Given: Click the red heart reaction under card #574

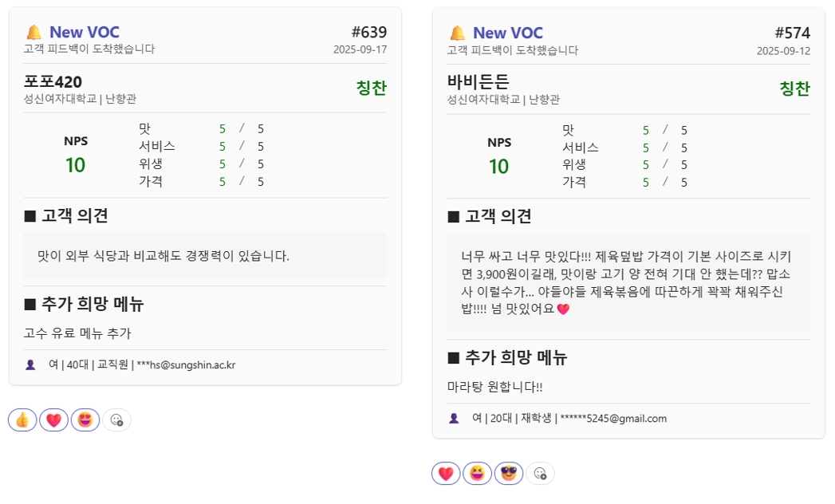Looking at the screenshot, I should pyautogui.click(x=446, y=473).
